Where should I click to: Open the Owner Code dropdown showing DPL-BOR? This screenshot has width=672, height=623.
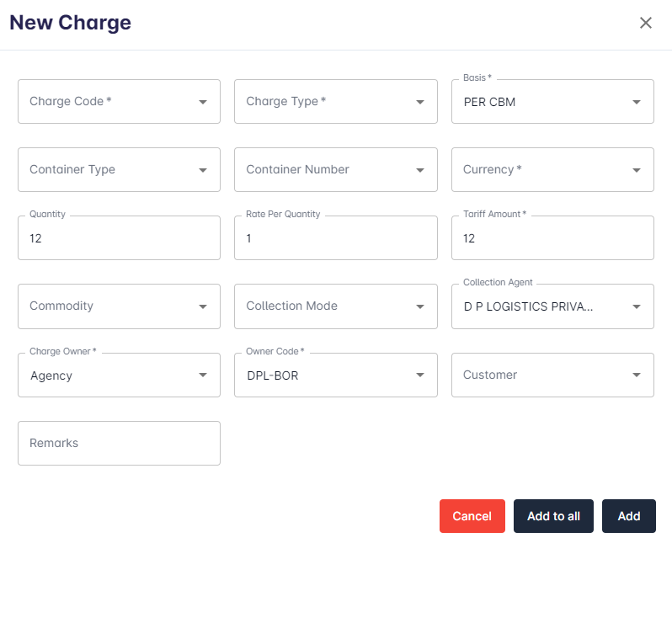335,375
